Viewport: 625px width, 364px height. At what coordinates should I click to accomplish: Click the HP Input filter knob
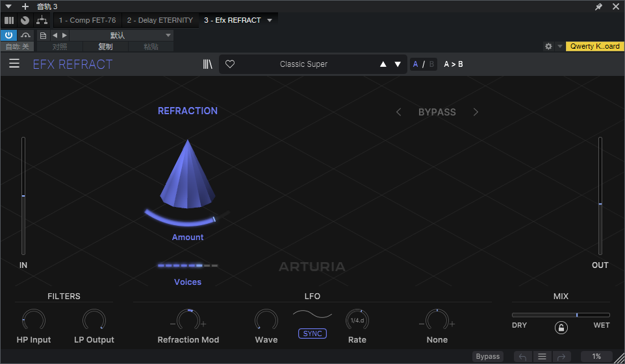[34, 320]
